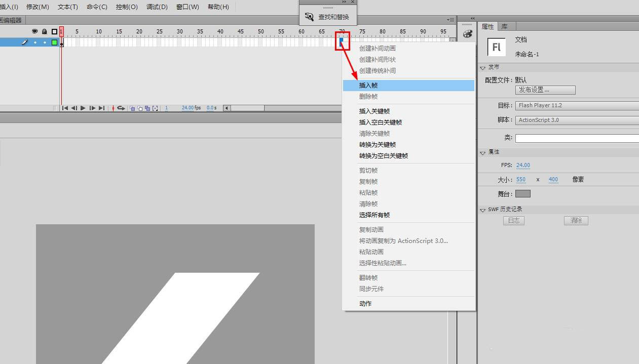Open the 控制(O) menu
The height and width of the screenshot is (364, 639).
point(127,7)
